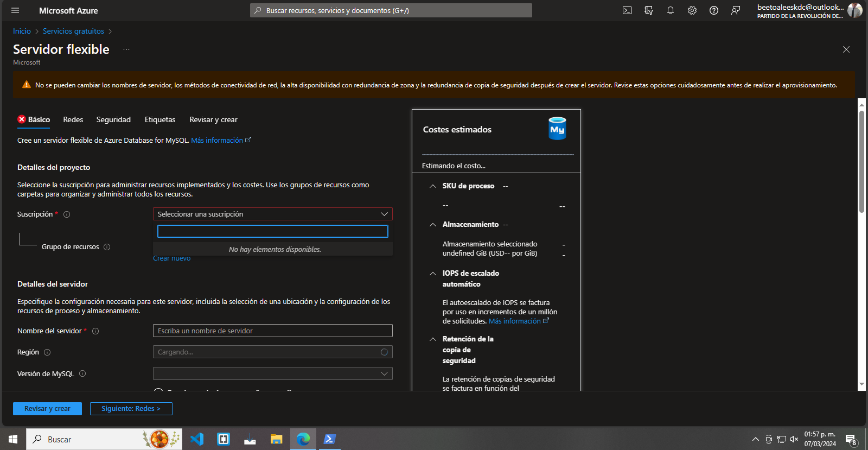The height and width of the screenshot is (450, 868).
Task: Open the Windows Start menu
Action: coord(13,439)
